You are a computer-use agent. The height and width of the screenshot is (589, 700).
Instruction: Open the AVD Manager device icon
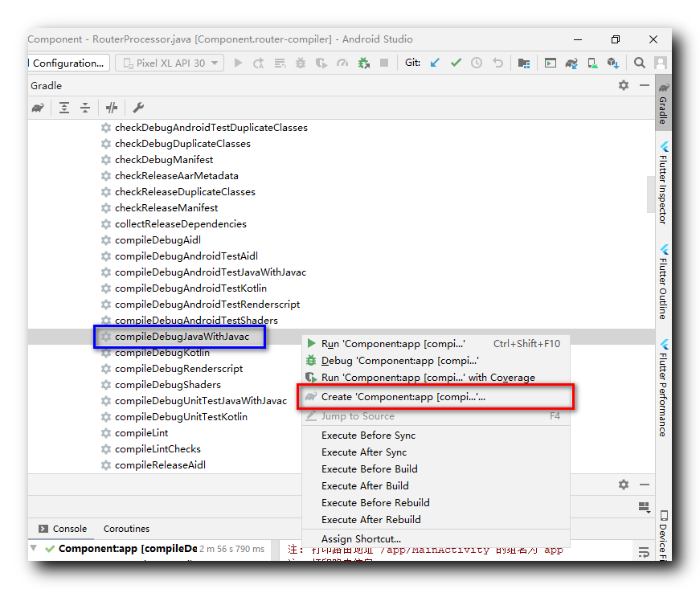(593, 63)
